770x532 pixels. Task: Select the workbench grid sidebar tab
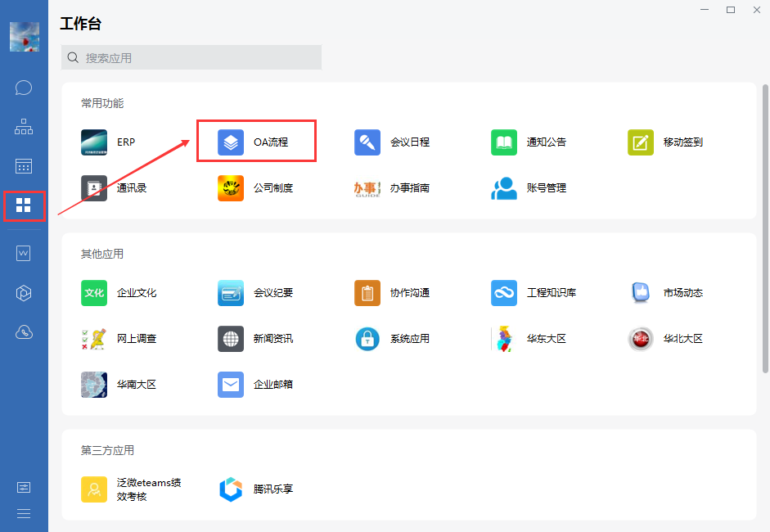(x=24, y=205)
